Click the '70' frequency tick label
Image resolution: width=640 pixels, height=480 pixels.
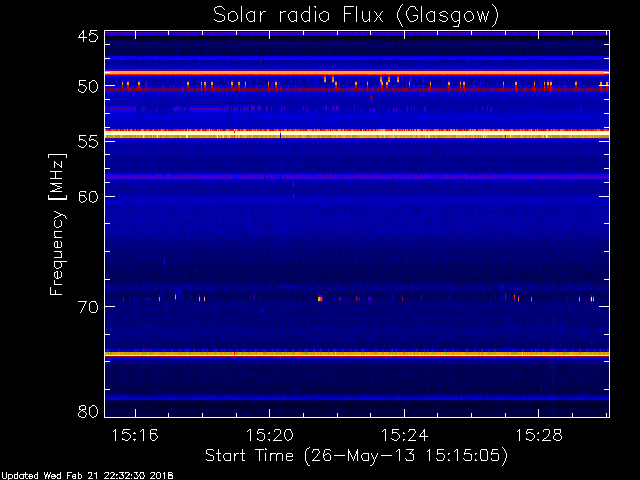[88, 307]
